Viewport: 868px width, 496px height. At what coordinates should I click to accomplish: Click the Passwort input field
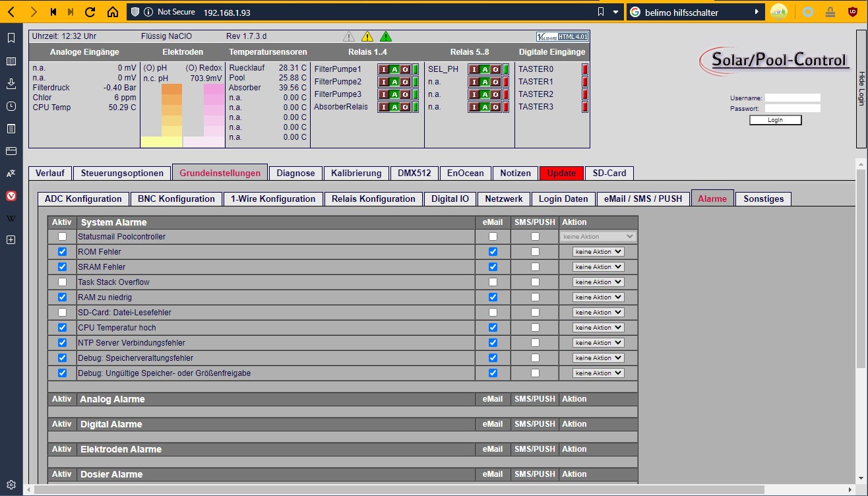792,108
